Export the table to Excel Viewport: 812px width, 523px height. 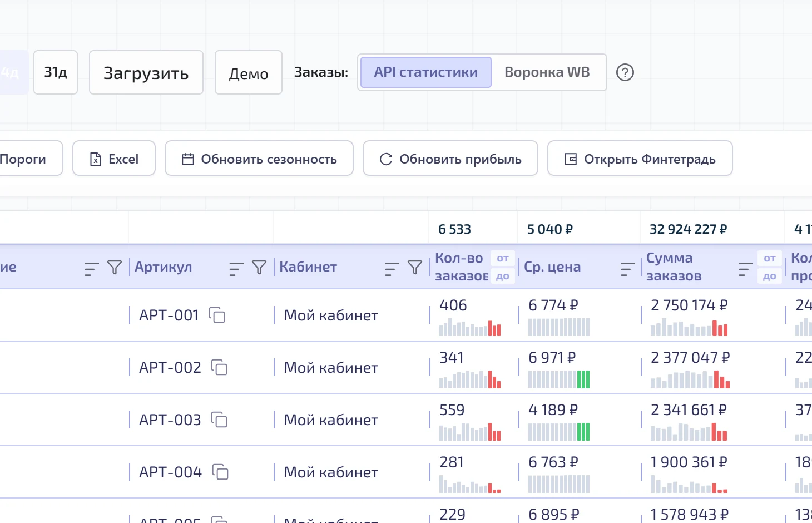point(114,159)
